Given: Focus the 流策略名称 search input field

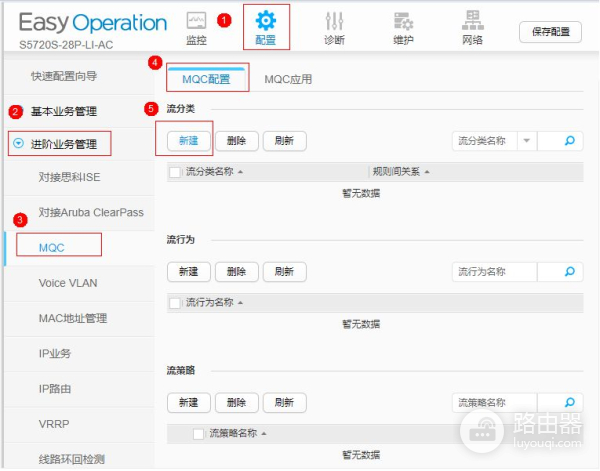Looking at the screenshot, I should [494, 403].
